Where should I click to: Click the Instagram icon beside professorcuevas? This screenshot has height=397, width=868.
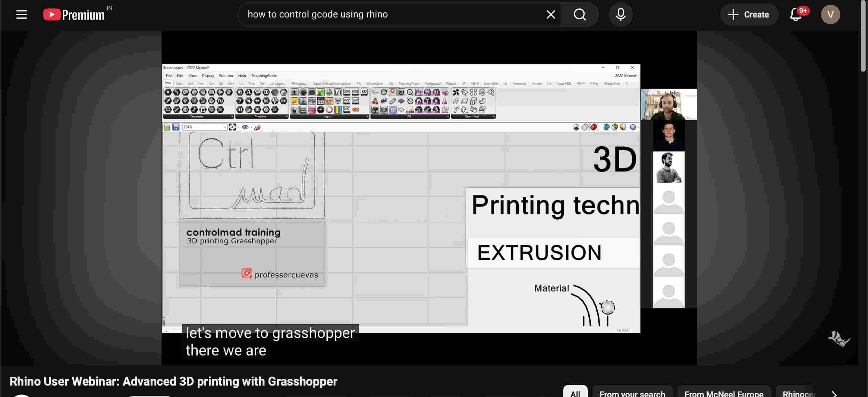click(247, 273)
